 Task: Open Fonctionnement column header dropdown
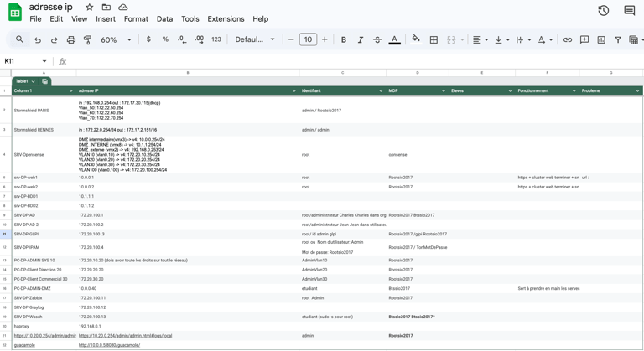(574, 90)
